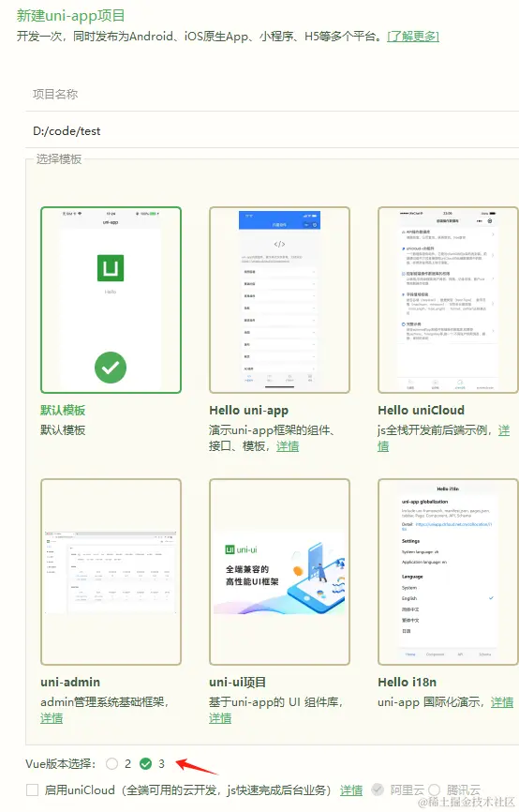Focus the 项目名称 input field
Screen dimensions: 519x812
(x=273, y=95)
